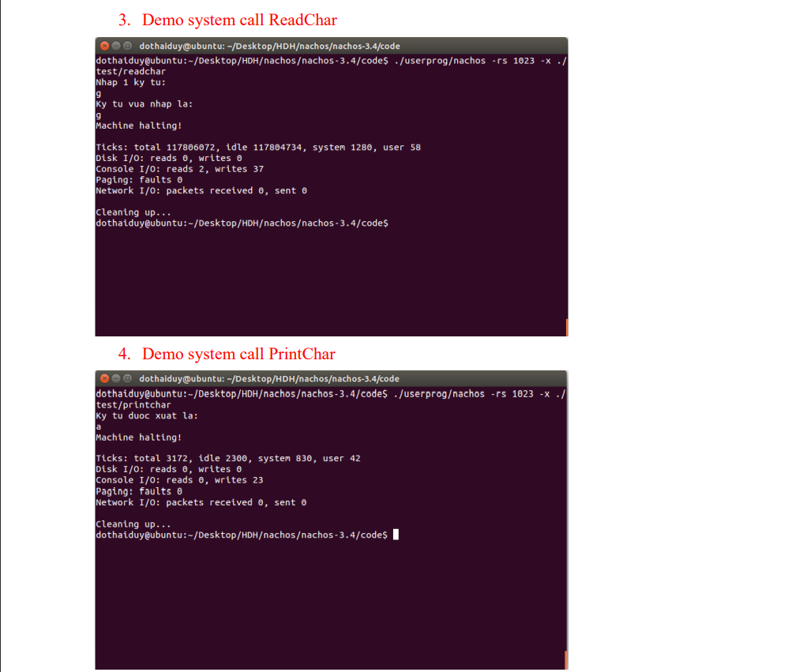Image resolution: width=803 pixels, height=672 pixels.
Task: Click the PrintChar terminal scrollbar handle
Action: click(x=566, y=660)
